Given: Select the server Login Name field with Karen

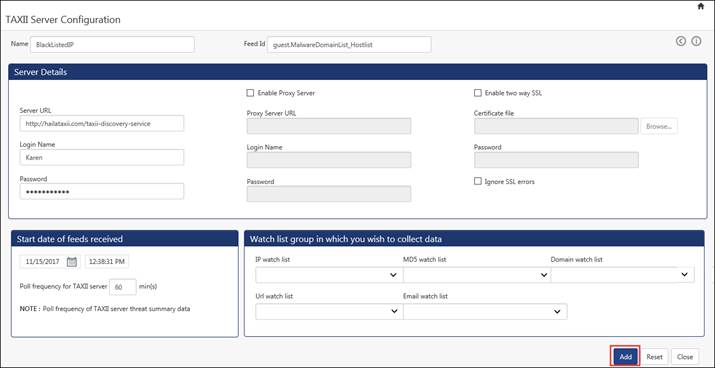Looking at the screenshot, I should click(x=102, y=157).
